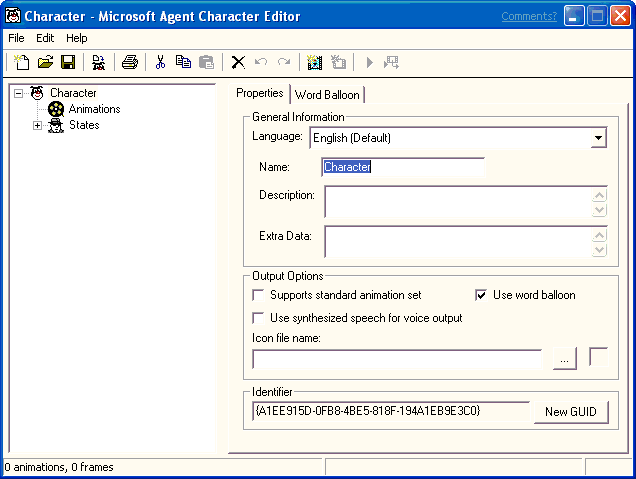The image size is (636, 479).
Task: Click the Copy toolbar icon
Action: coord(183,62)
